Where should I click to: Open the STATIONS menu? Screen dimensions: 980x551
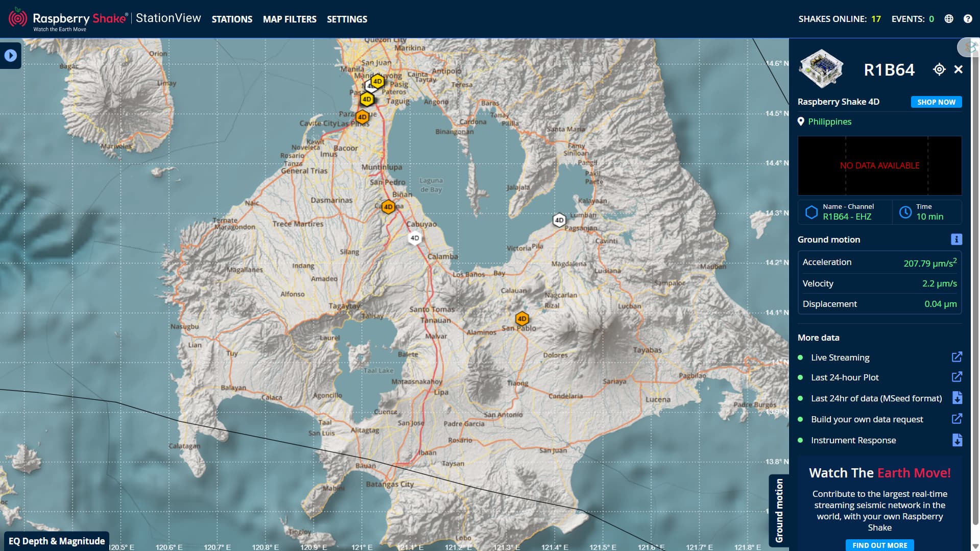click(232, 19)
